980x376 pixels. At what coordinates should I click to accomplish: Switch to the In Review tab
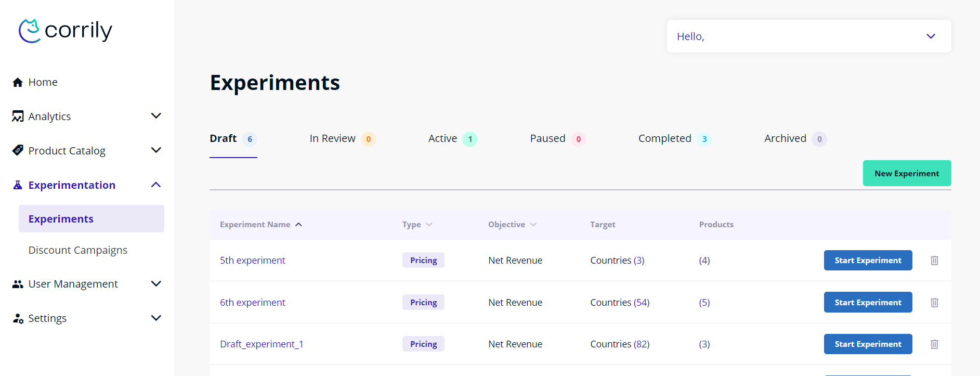pyautogui.click(x=342, y=139)
